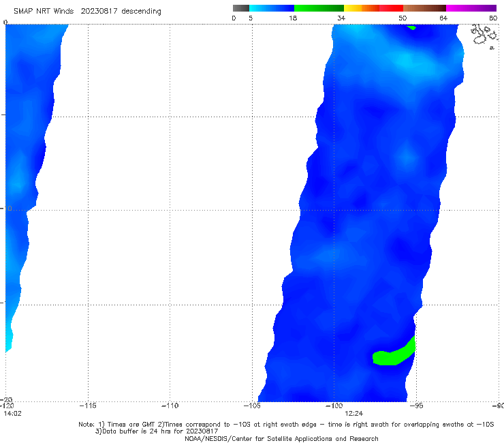The width and height of the screenshot is (504, 443).
Task: Click the longitude label '-110'
Action: click(170, 406)
